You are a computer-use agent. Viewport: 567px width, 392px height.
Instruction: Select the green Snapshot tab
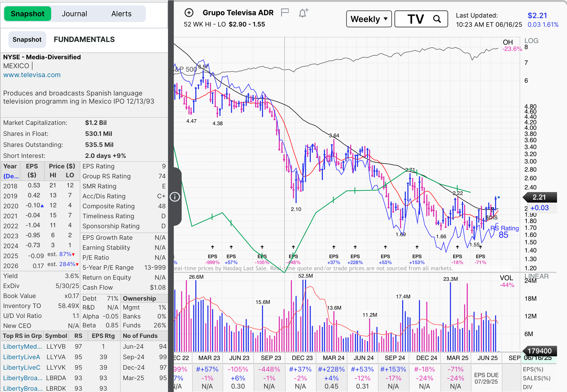coord(28,14)
